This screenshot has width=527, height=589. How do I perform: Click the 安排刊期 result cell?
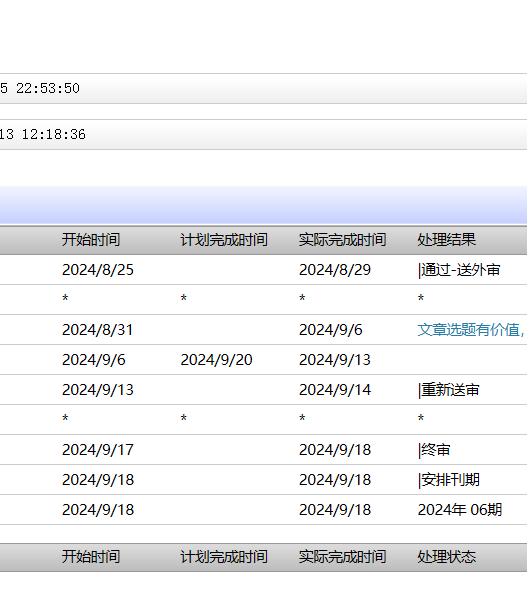point(448,480)
